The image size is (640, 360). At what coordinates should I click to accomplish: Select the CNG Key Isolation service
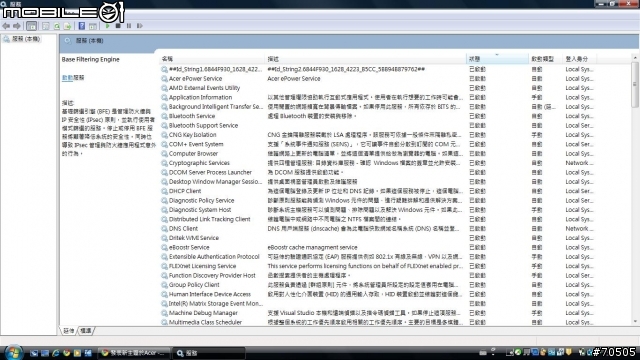click(378, 135)
